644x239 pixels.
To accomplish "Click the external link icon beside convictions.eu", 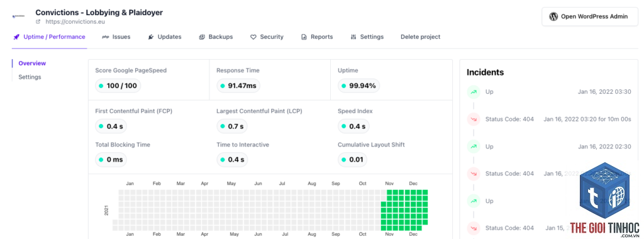I will point(38,22).
